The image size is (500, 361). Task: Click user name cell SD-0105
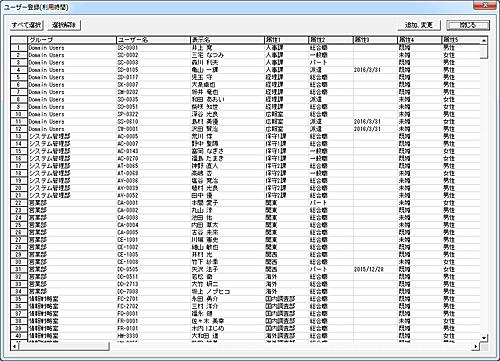click(128, 70)
